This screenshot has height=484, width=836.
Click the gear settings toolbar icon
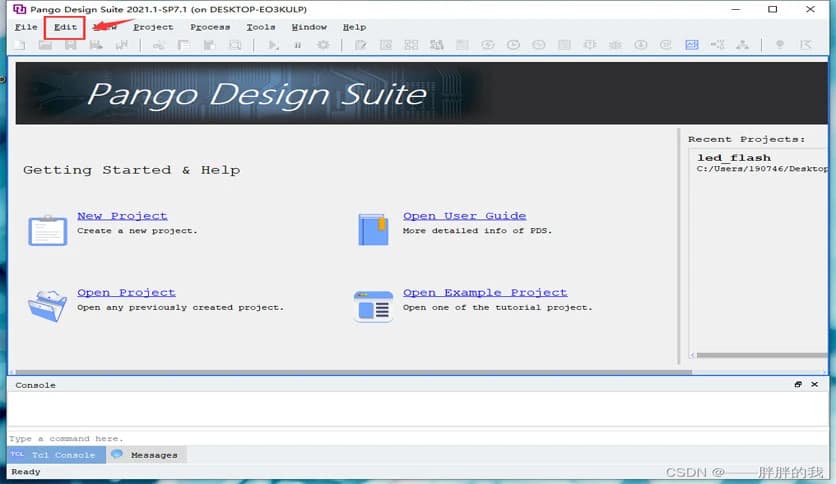point(323,45)
